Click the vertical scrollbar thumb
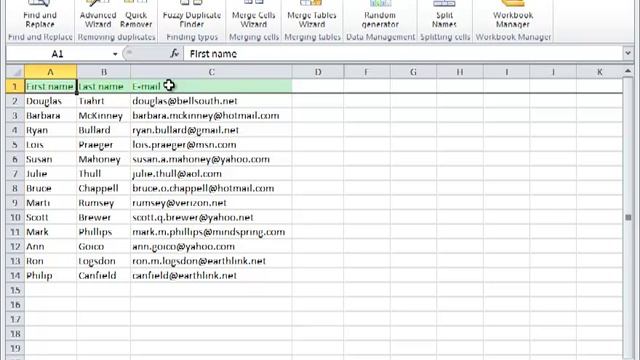This screenshot has width=640, height=360. coord(628,217)
